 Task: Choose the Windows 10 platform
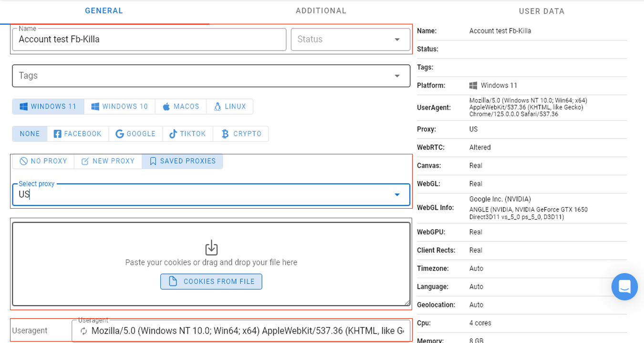tap(120, 107)
